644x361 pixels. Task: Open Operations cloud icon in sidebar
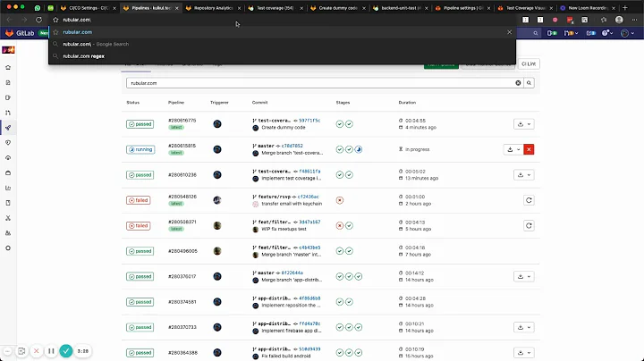[x=8, y=157]
